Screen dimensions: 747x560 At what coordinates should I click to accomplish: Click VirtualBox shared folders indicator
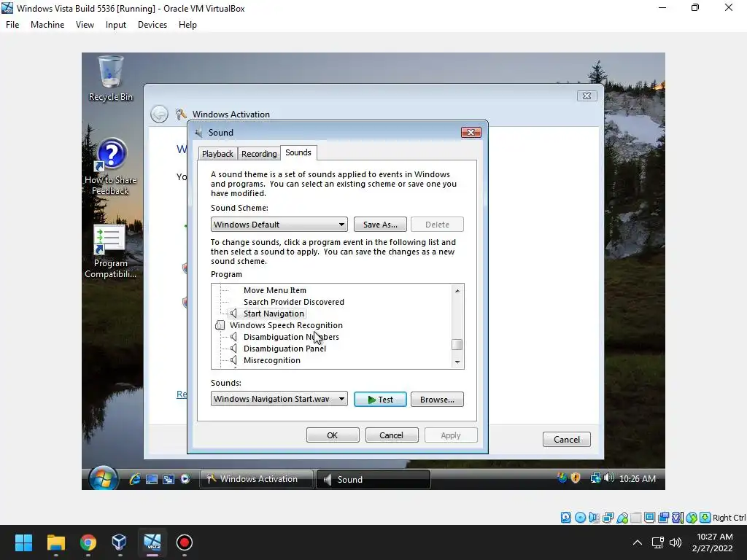tap(636, 518)
